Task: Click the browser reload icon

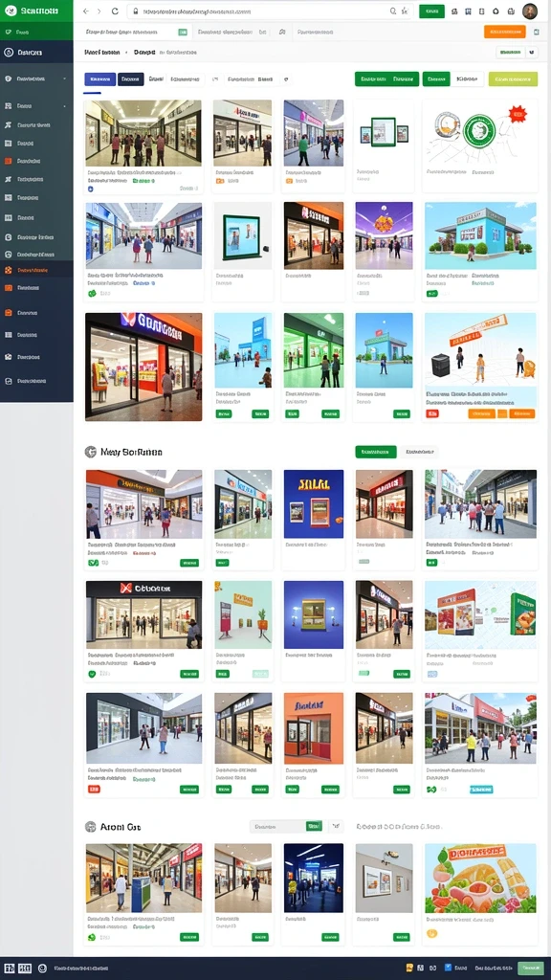Action: pyautogui.click(x=115, y=11)
